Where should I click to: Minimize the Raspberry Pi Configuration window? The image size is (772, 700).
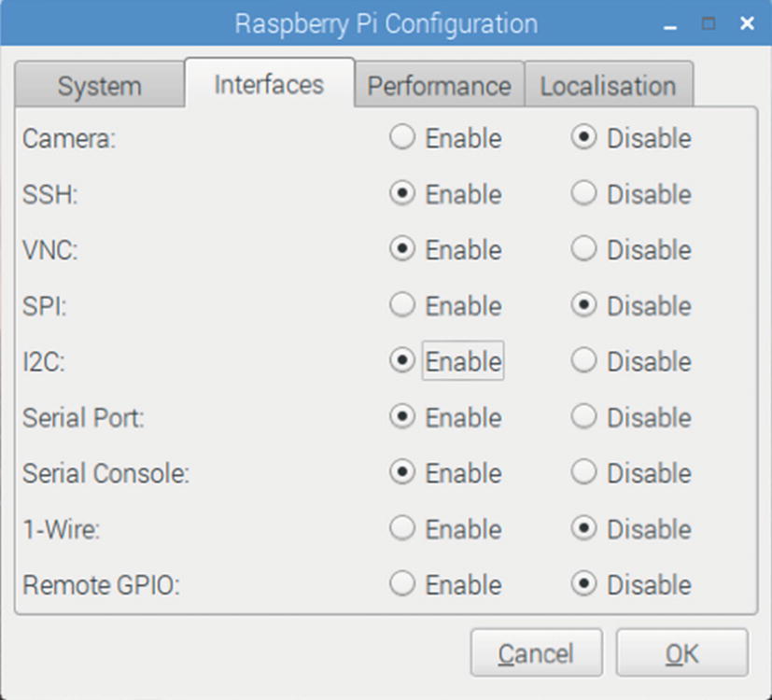tap(669, 25)
